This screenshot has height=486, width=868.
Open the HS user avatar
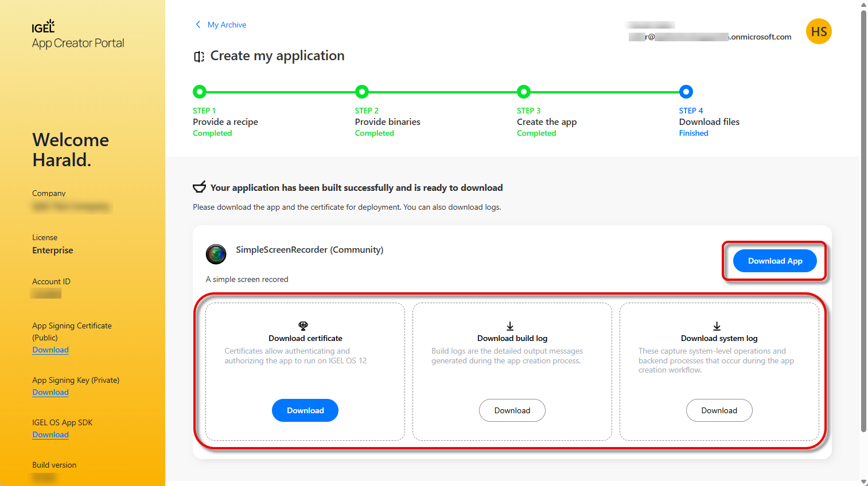point(819,32)
